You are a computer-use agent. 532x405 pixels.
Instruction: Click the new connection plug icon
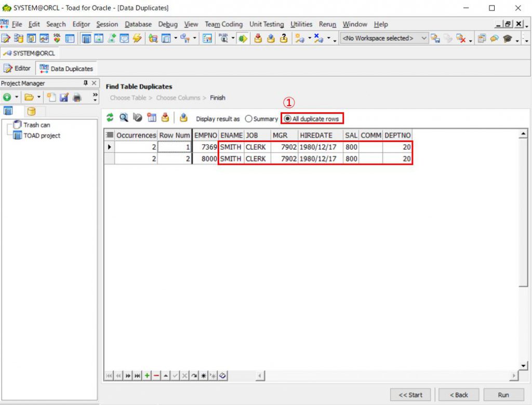[299, 38]
